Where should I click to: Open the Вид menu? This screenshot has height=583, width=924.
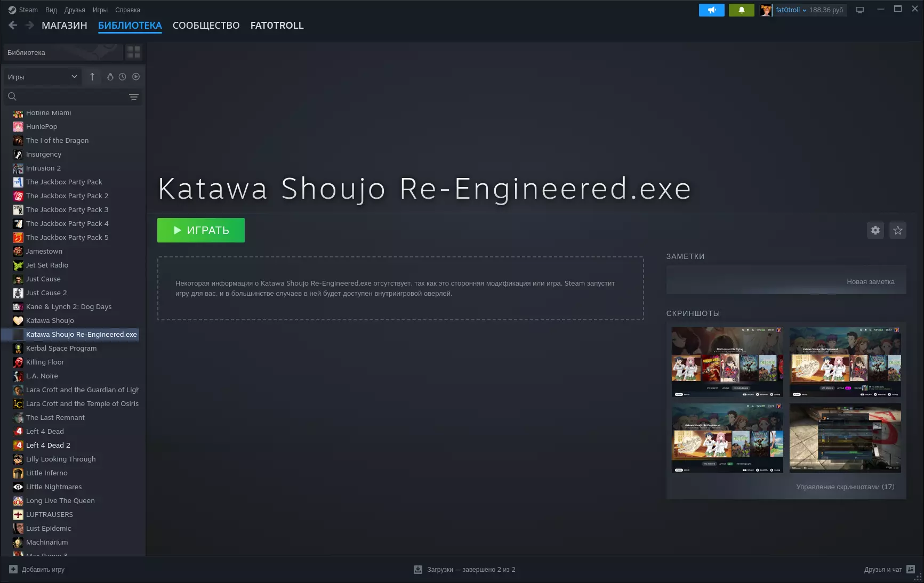pos(51,10)
